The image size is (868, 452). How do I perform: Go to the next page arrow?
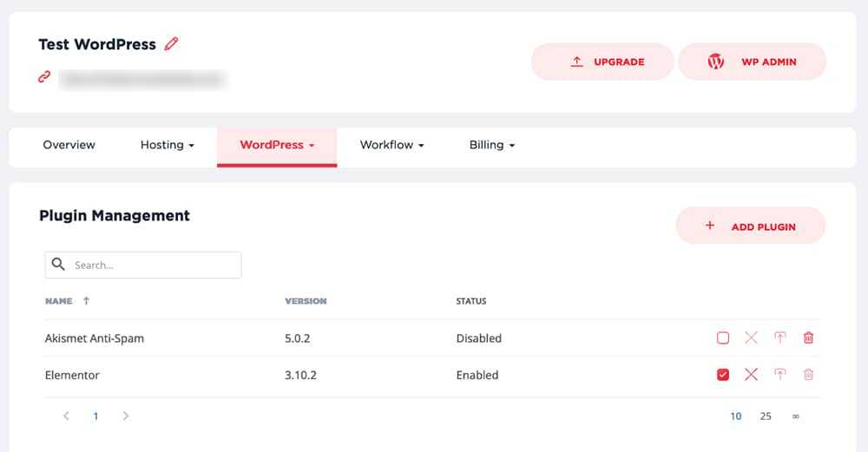pyautogui.click(x=126, y=416)
